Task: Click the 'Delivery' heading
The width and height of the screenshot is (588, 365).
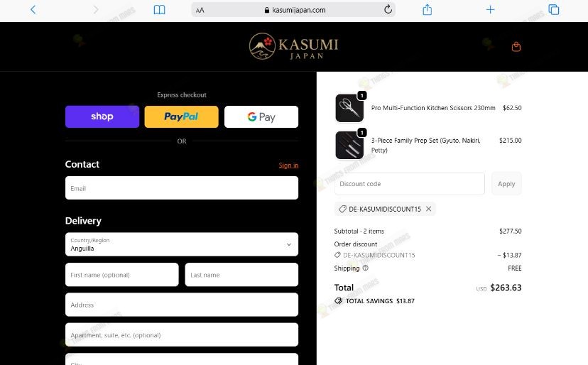Action: [x=83, y=221]
